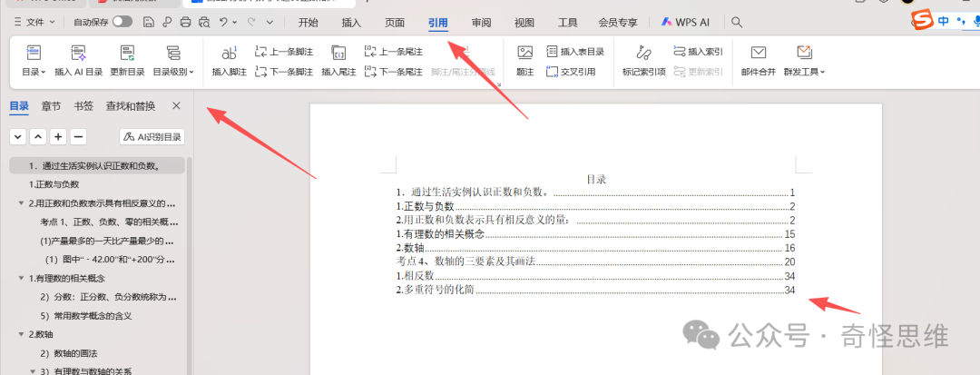This screenshot has height=375, width=980.
Task: Click the 题注 caption icon
Action: pos(525,54)
